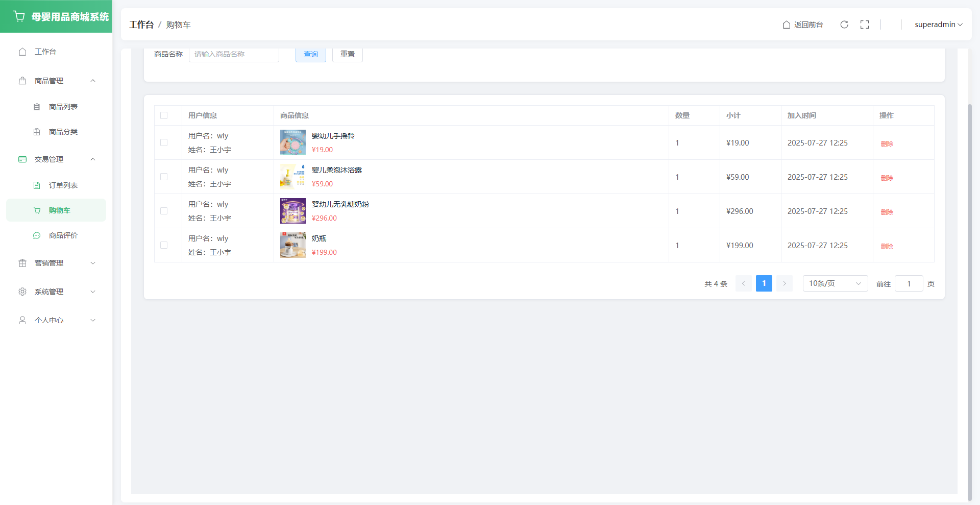
Task: Select the checkbox for 奶瓶 row
Action: tap(164, 245)
